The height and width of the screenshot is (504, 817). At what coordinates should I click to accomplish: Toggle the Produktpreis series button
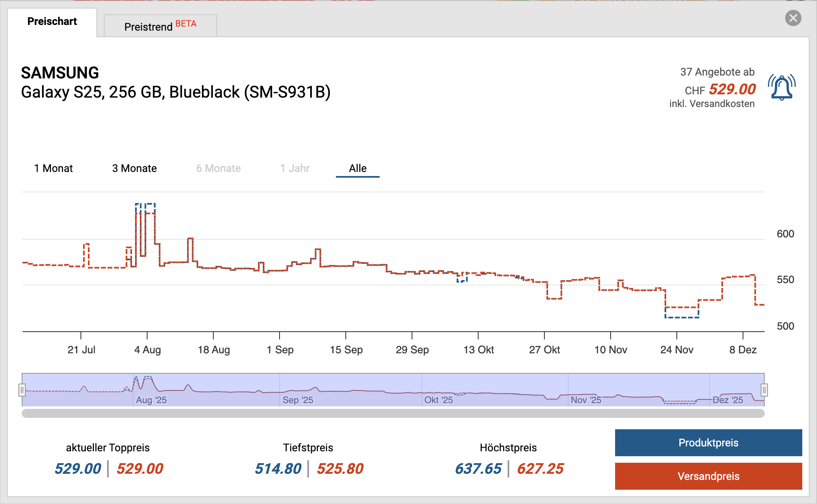click(708, 443)
